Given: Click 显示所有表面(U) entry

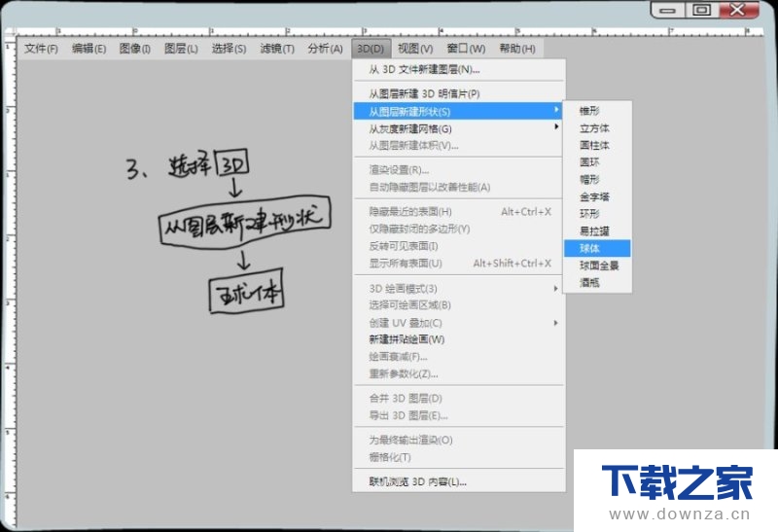Looking at the screenshot, I should tap(458, 264).
